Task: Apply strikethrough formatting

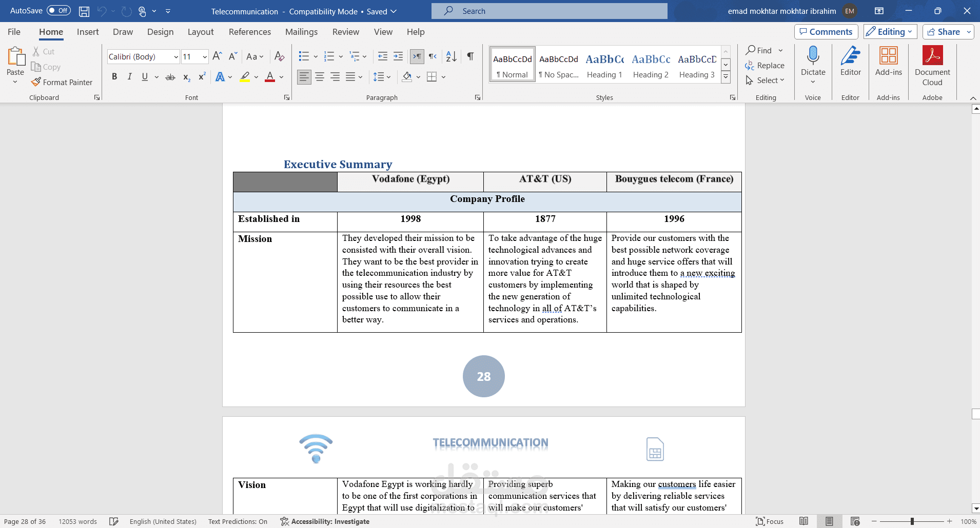Action: coord(170,77)
